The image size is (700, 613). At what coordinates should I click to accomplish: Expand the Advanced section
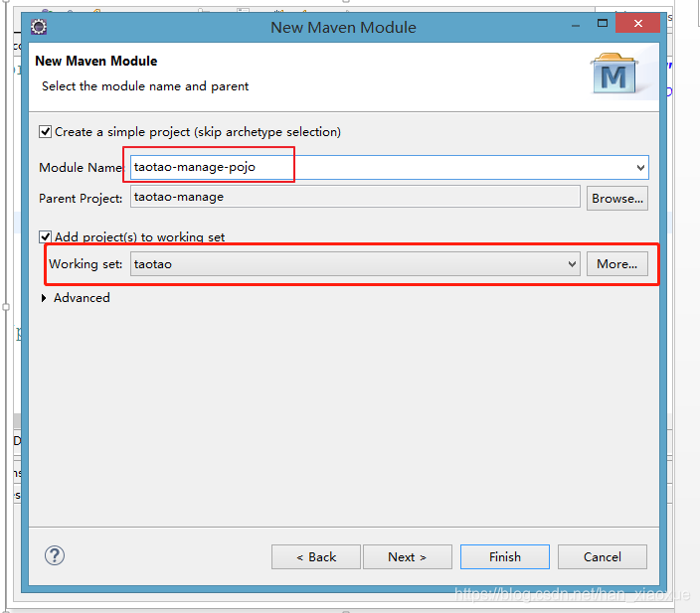(44, 298)
